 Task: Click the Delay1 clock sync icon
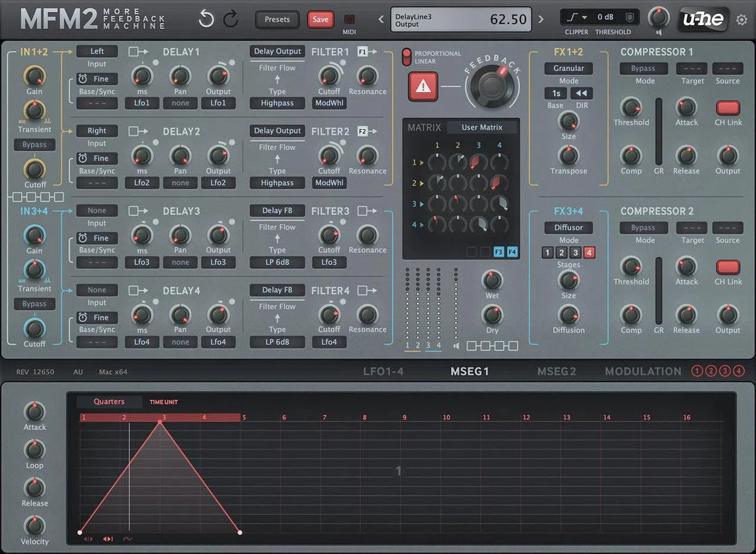point(83,79)
